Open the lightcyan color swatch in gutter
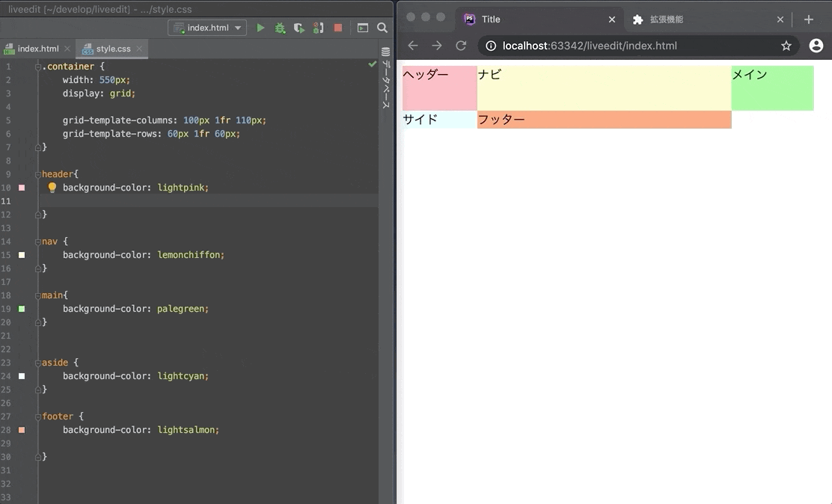This screenshot has width=832, height=504. pos(22,376)
